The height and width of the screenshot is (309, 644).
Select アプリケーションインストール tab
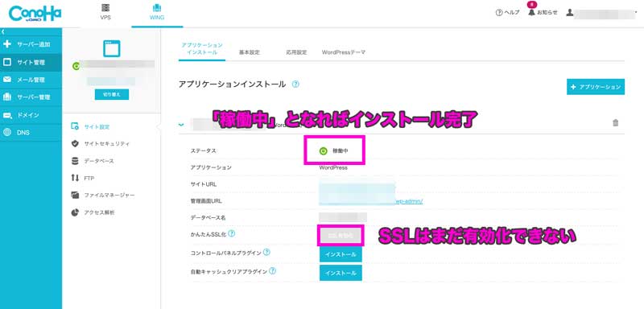(x=202, y=49)
